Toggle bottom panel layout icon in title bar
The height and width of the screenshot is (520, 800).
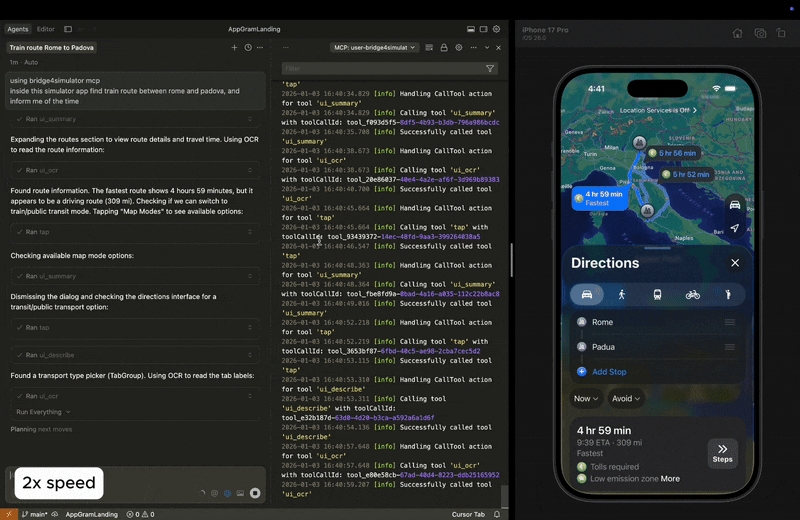coord(470,29)
